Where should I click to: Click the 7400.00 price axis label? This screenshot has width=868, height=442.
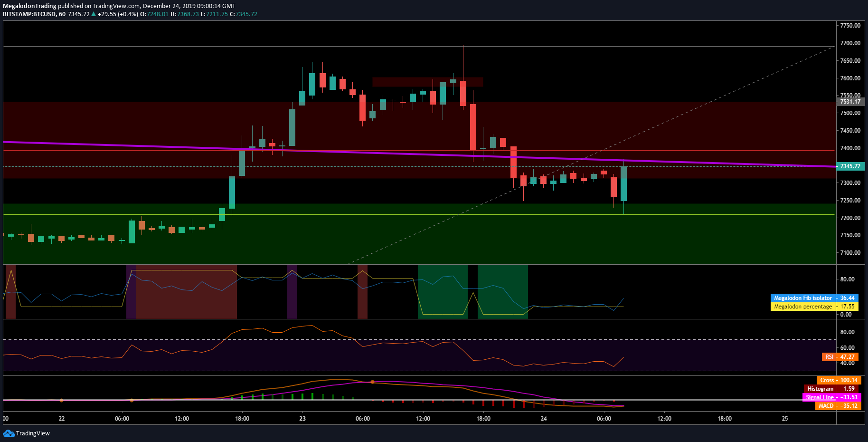point(850,148)
